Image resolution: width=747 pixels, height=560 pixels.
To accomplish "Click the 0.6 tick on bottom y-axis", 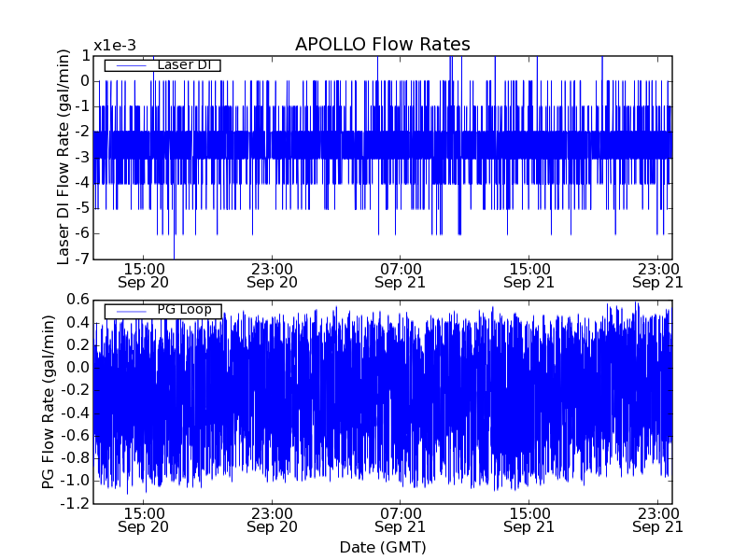I will click(78, 300).
